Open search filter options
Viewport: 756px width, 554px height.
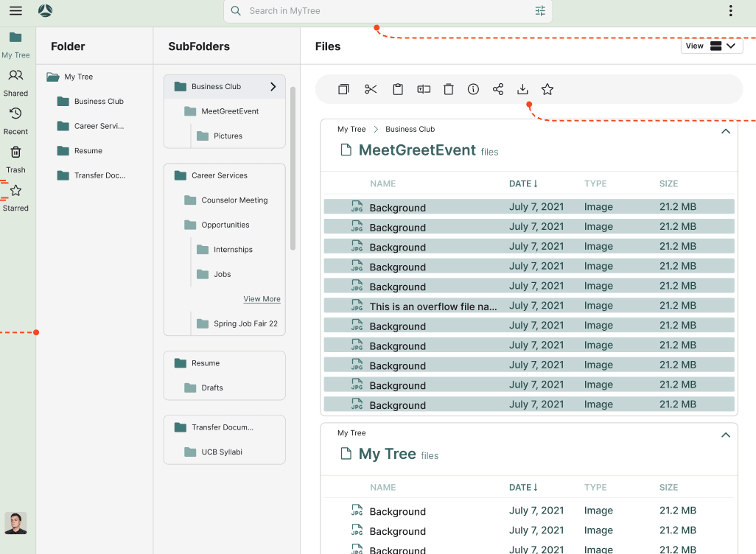click(x=540, y=10)
